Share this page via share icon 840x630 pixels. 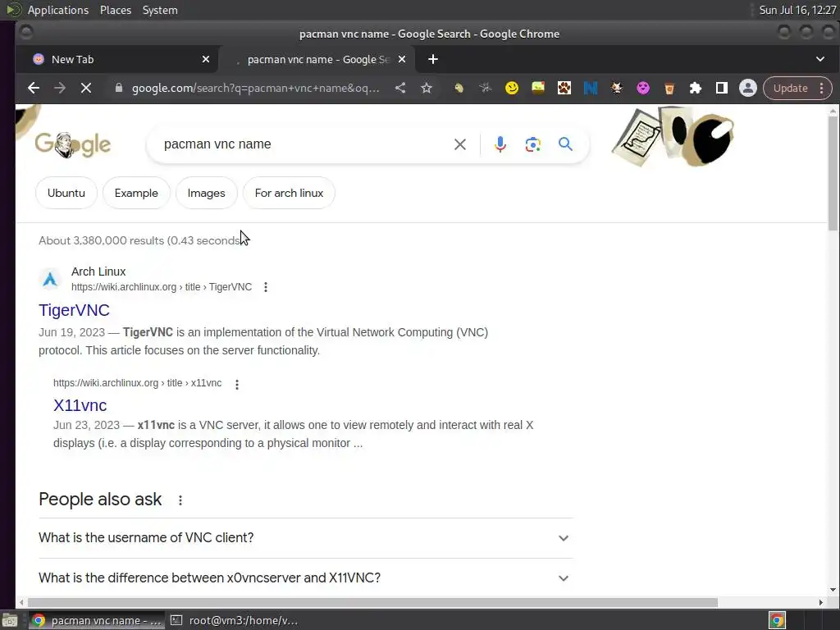(x=400, y=88)
